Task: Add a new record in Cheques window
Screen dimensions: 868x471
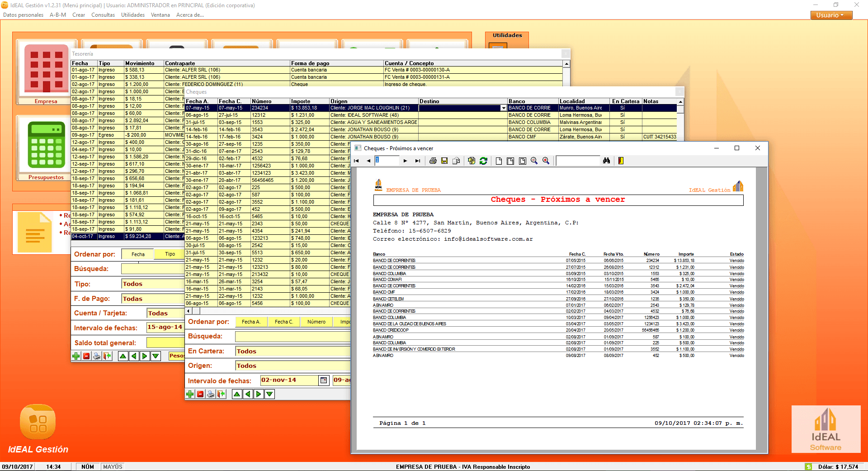Action: (x=190, y=394)
